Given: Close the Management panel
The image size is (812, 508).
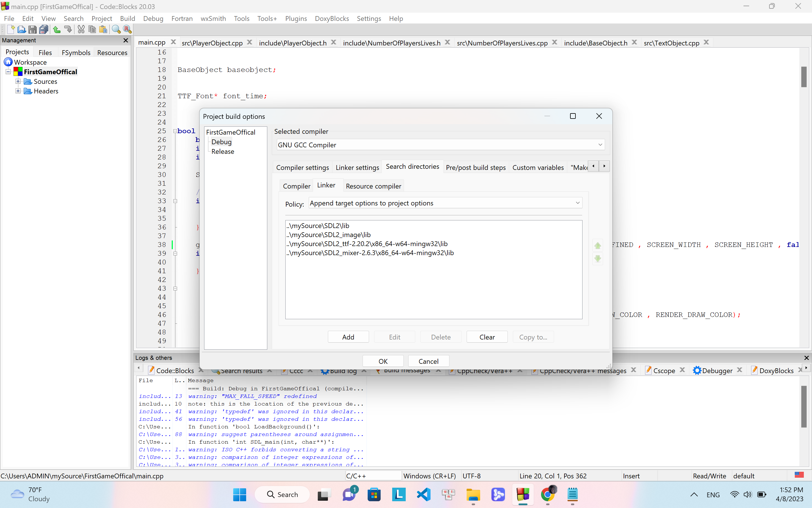Looking at the screenshot, I should (x=126, y=40).
